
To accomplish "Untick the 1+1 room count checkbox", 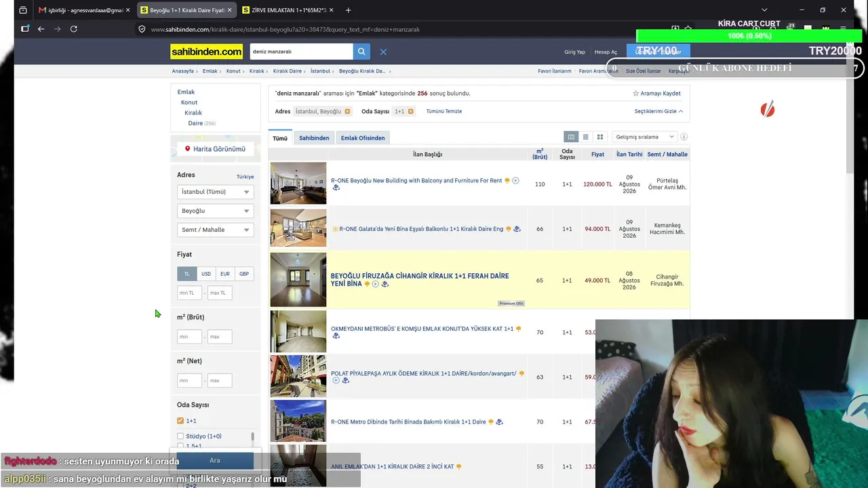I will [180, 421].
